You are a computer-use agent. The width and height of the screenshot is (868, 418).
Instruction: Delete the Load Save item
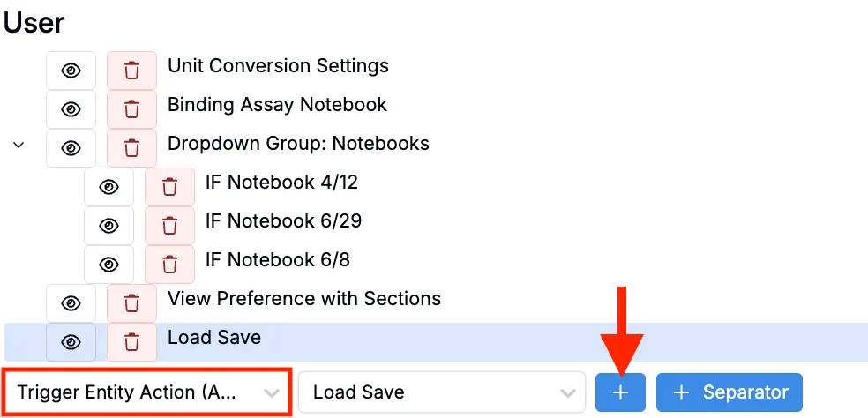click(x=131, y=341)
